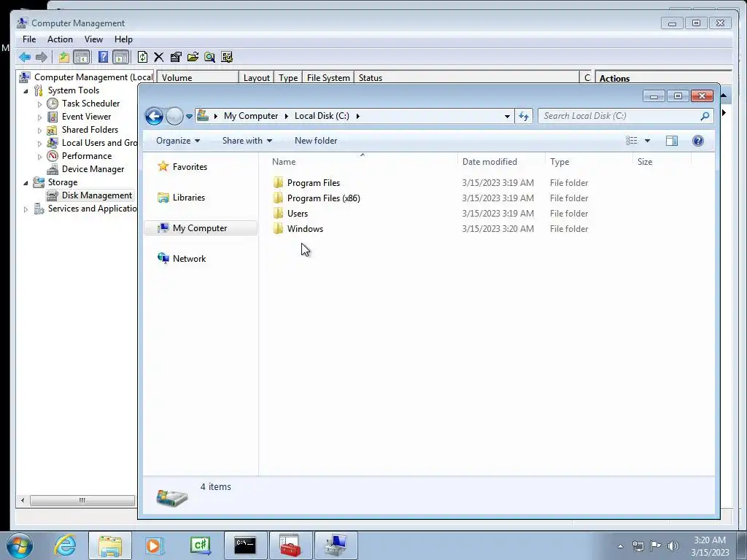Click the Volume column header
The height and width of the screenshot is (560, 747).
pyautogui.click(x=198, y=77)
